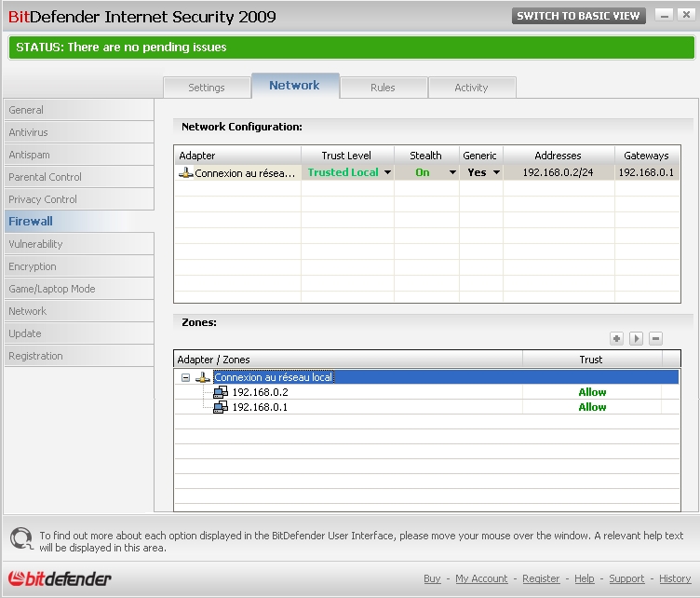Viewport: 700px width, 598px height.
Task: Click the 192.168.0.1 gateway cell
Action: click(x=646, y=172)
